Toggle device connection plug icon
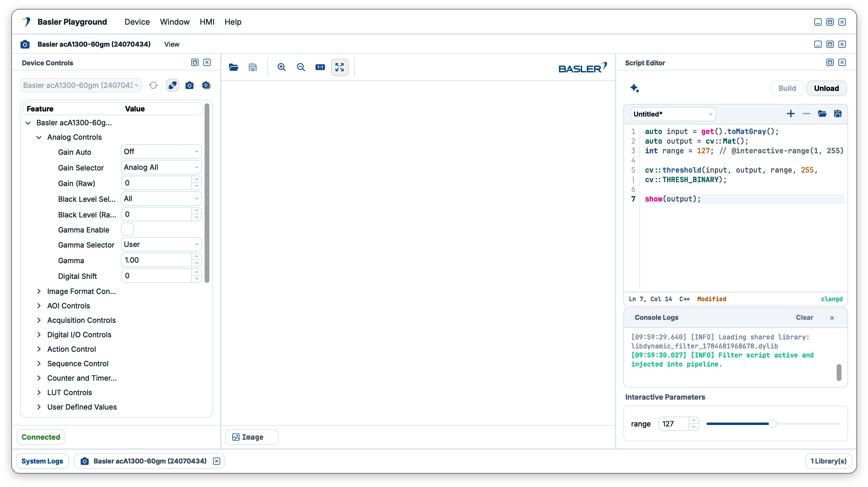Viewport: 868px width, 487px height. tap(173, 85)
